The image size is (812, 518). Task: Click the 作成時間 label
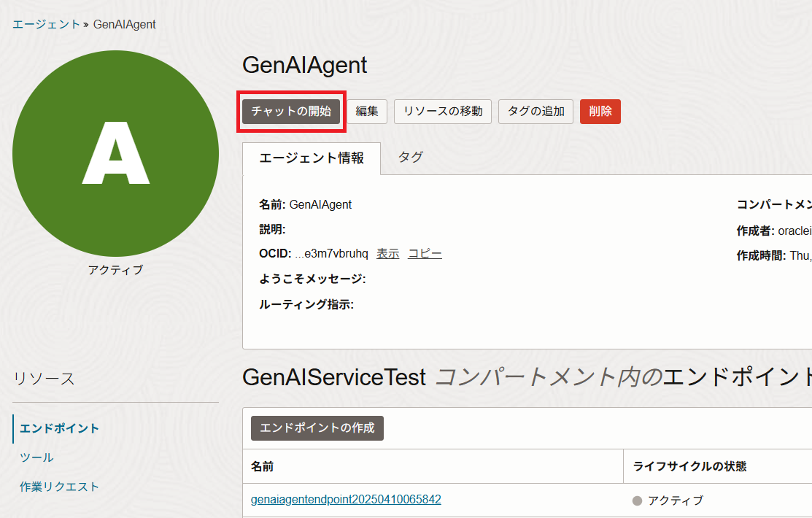tap(761, 255)
